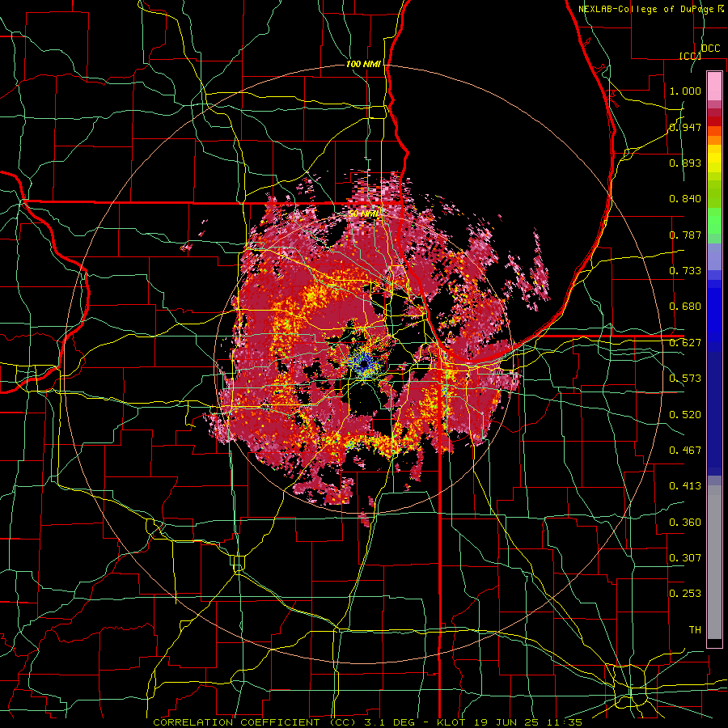Select the 0.787 scale value
This screenshot has height=728, width=728.
685,235
